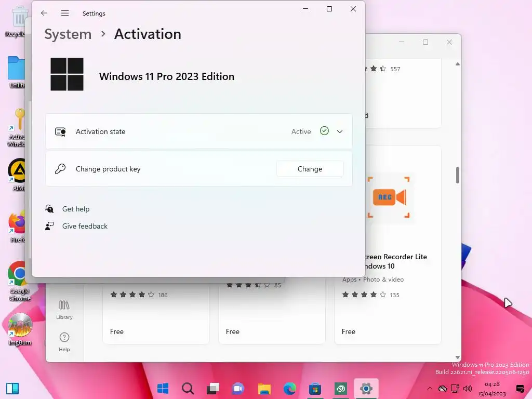This screenshot has height=399, width=532.
Task: Open taskbar Search
Action: click(x=188, y=389)
